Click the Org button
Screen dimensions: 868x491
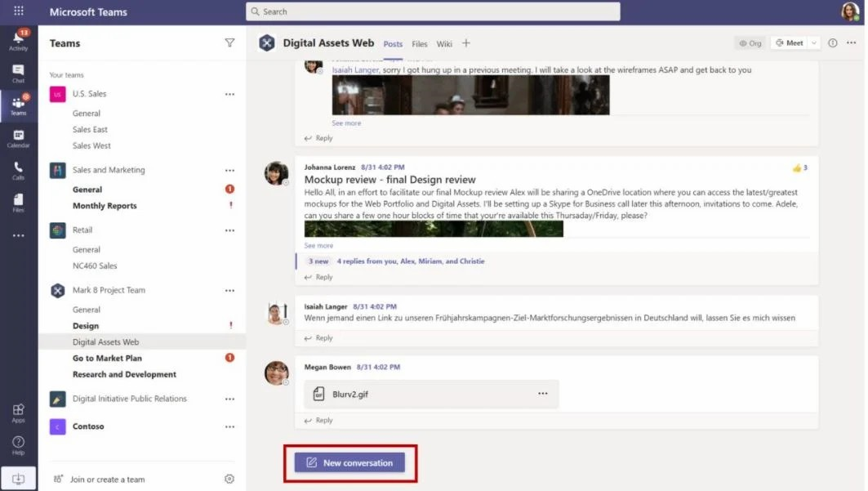(x=750, y=43)
